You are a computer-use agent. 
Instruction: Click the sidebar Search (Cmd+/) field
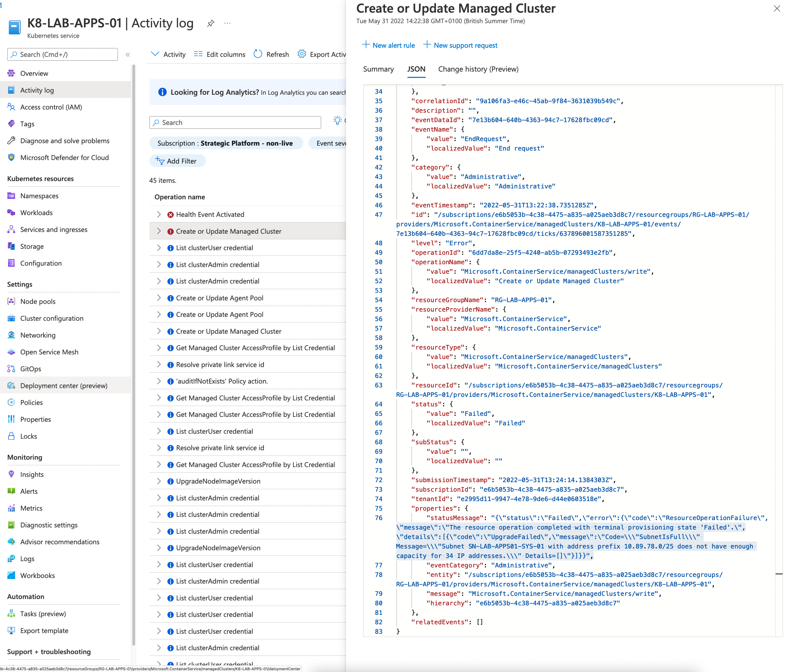click(62, 54)
